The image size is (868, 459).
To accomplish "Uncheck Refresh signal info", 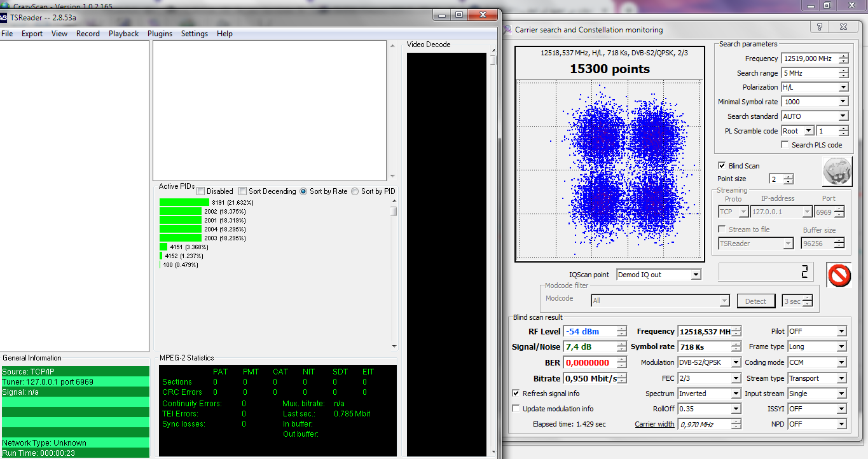I will pos(516,394).
